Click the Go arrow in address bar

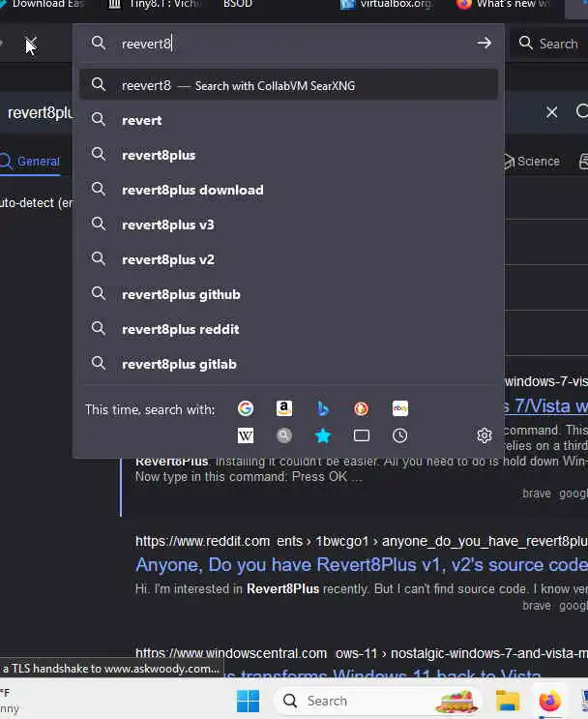point(484,44)
